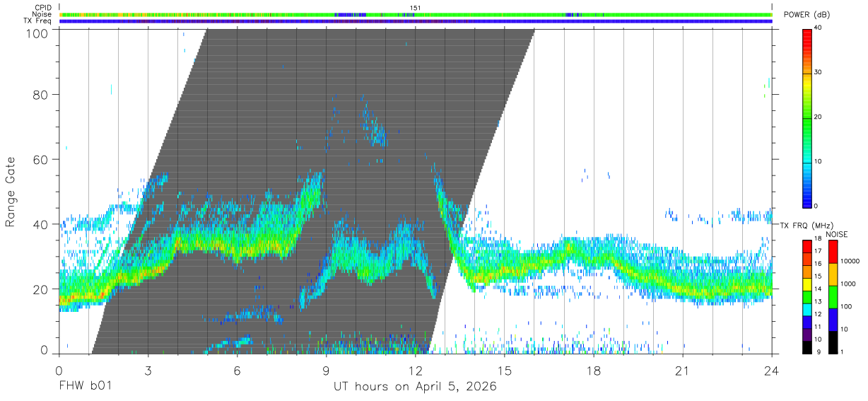Click the 0 tick on the POWER colorbar
Image resolution: width=868 pixels, height=401 pixels.
816,206
